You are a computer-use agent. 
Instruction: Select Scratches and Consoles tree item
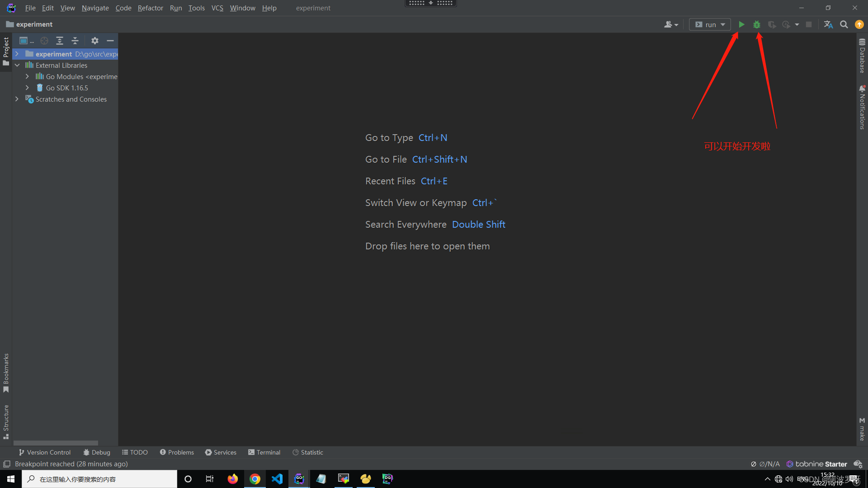71,99
